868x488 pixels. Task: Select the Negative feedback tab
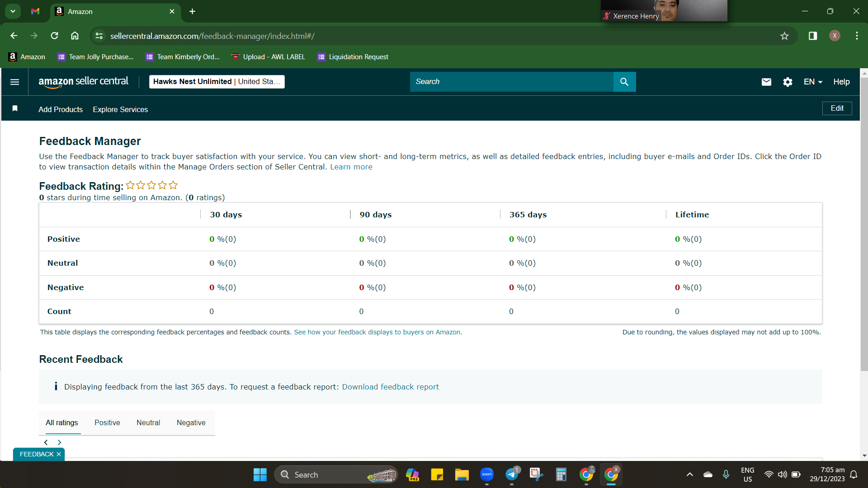coord(191,423)
